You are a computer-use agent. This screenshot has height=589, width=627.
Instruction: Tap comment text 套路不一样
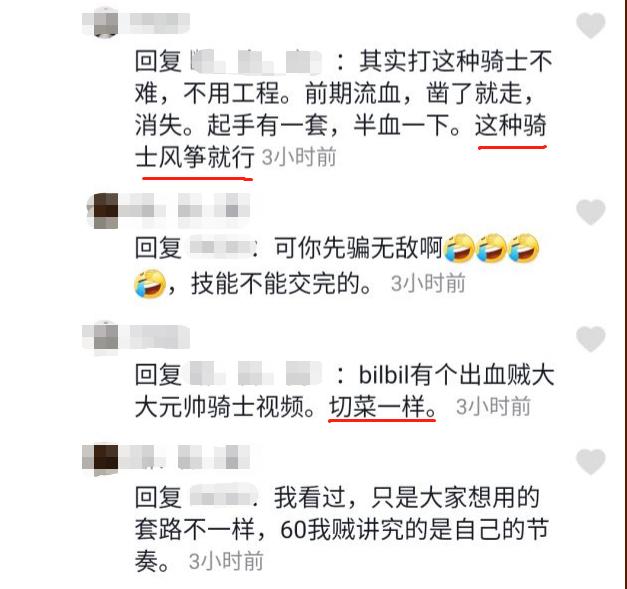point(194,529)
